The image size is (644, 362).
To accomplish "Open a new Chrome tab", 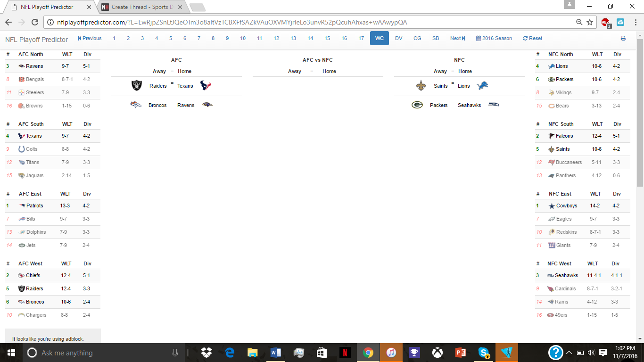I will point(197,7).
